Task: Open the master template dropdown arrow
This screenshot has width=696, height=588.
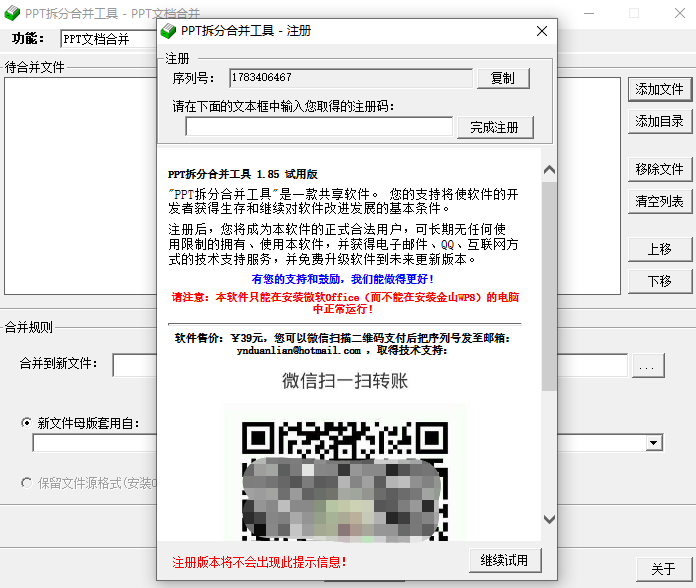Action: (x=653, y=443)
